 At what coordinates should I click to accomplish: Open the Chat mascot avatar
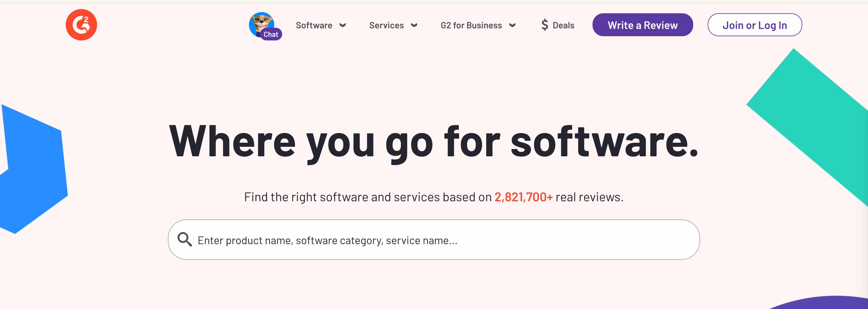pos(260,22)
